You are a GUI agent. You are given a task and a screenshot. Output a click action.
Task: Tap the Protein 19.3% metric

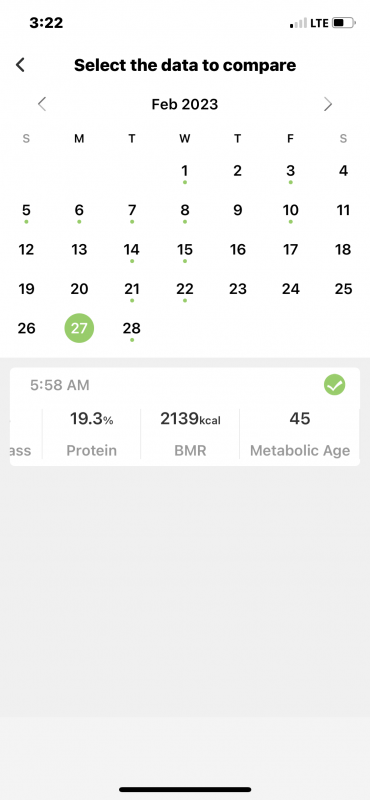coord(91,433)
